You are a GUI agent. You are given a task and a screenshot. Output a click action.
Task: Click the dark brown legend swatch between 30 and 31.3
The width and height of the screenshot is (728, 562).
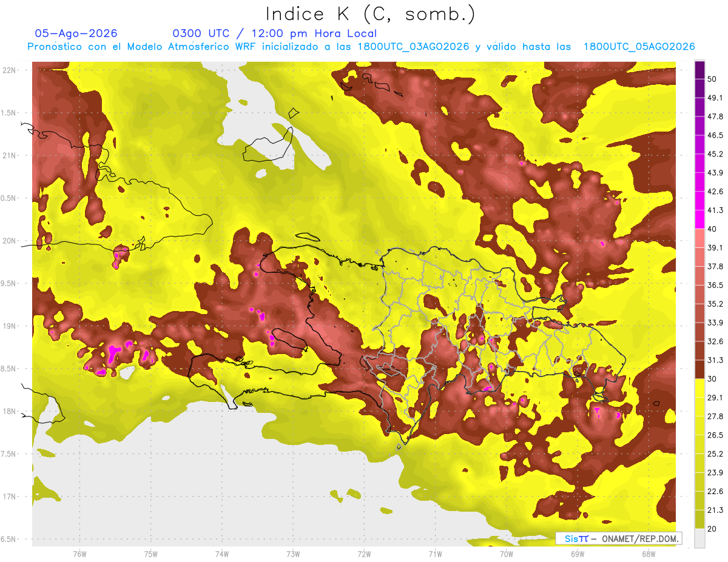[700, 369]
